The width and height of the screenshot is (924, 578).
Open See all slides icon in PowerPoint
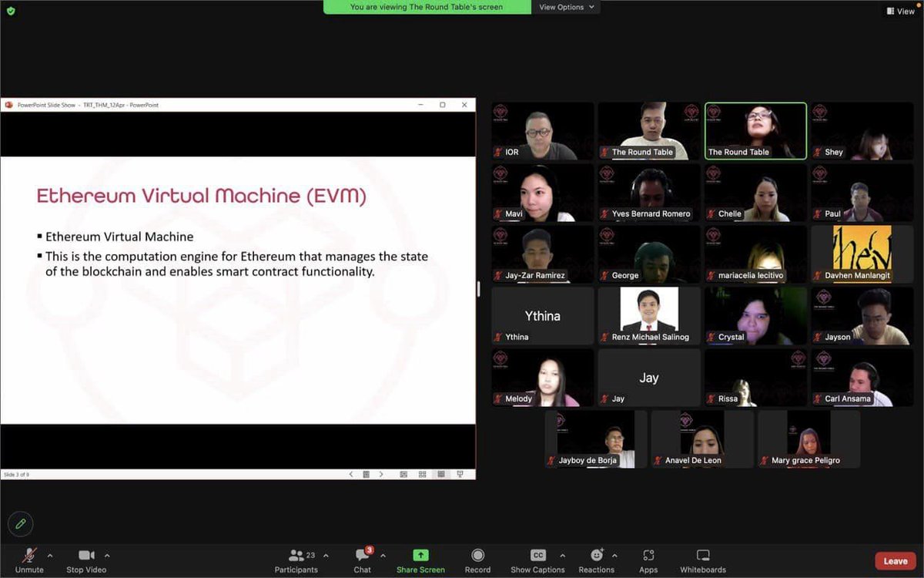(x=367, y=475)
